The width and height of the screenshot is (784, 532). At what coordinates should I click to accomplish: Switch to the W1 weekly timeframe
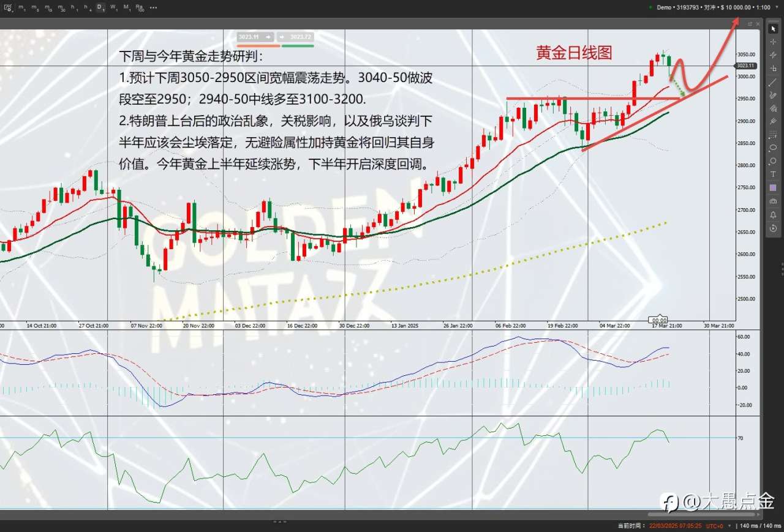click(x=114, y=7)
